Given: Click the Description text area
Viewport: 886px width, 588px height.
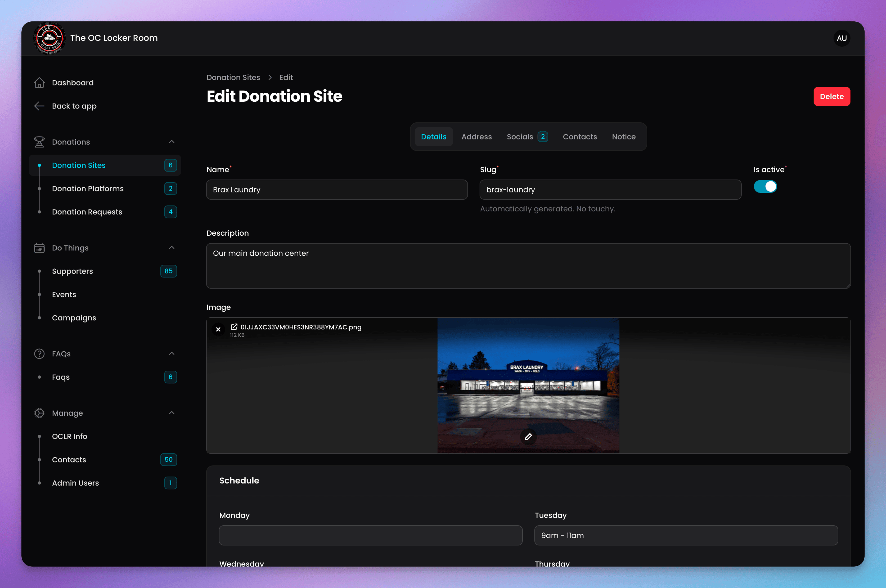Looking at the screenshot, I should [x=528, y=266].
